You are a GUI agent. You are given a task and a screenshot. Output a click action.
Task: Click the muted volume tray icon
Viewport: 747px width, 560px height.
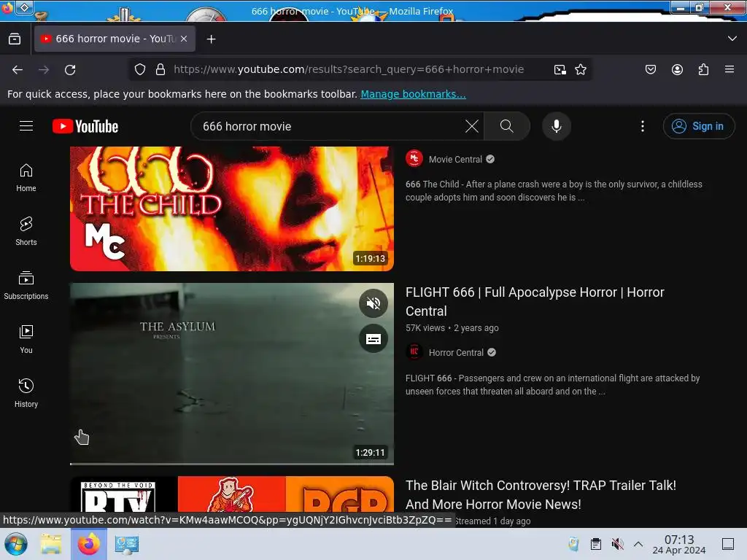click(x=617, y=544)
